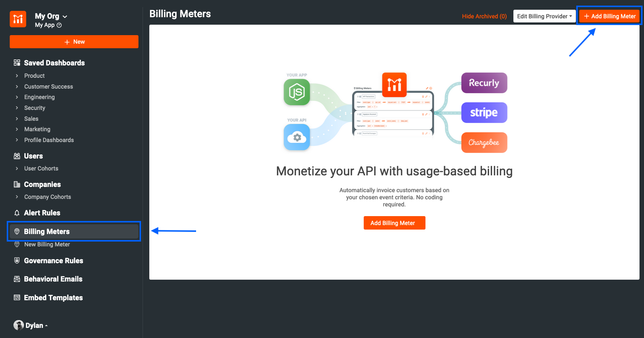This screenshot has width=644, height=338.
Task: Open Alert Rules
Action: point(42,213)
